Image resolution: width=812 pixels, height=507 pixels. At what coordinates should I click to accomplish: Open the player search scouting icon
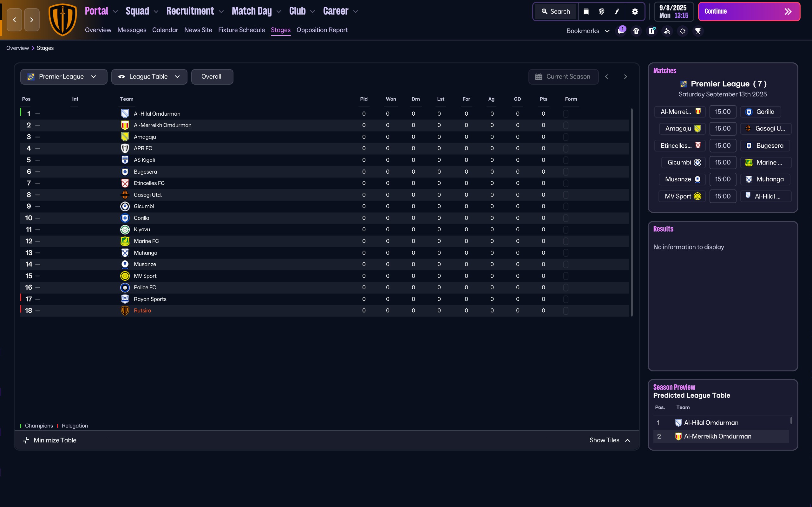(x=667, y=31)
